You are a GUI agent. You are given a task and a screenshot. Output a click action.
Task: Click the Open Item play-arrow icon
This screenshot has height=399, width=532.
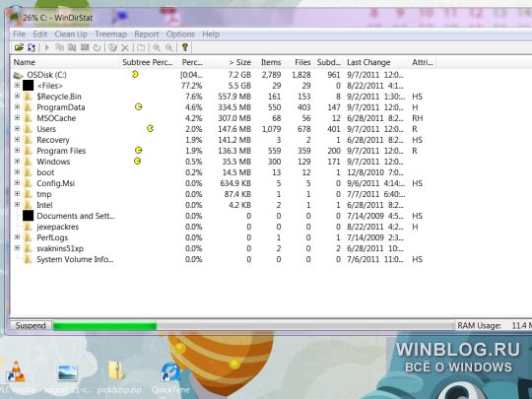point(47,47)
